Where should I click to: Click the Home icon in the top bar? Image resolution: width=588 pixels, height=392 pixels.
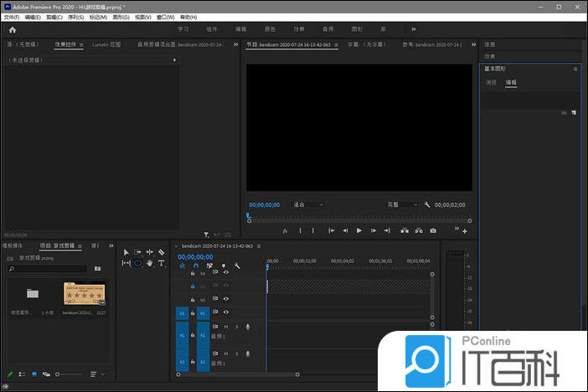coord(12,29)
